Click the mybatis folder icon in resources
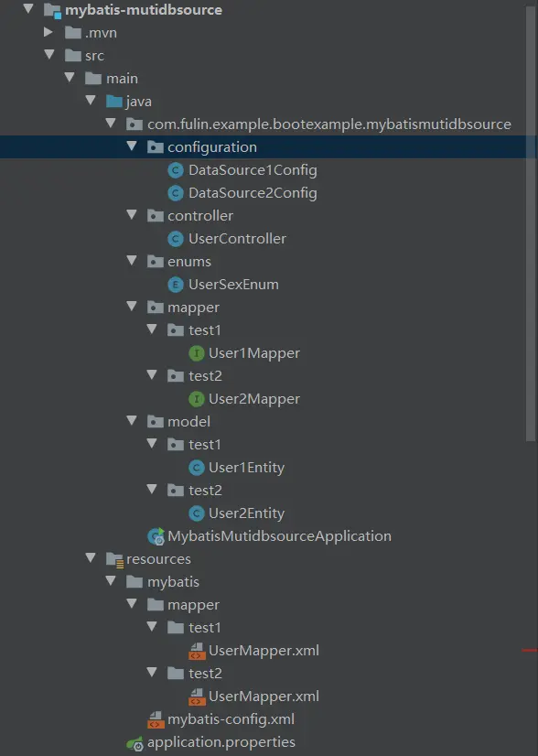 click(134, 582)
